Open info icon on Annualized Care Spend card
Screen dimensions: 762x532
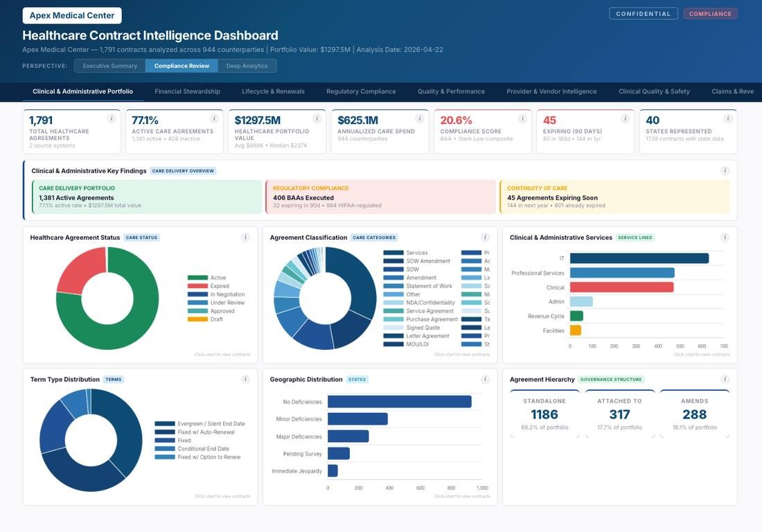tap(419, 118)
